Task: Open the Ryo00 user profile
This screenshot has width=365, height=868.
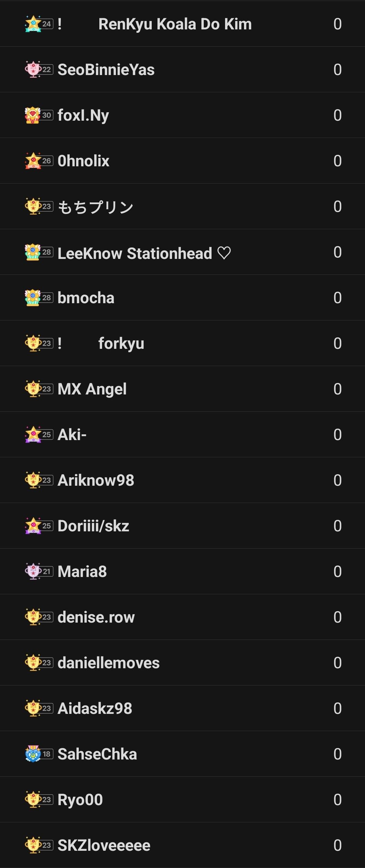Action: coord(80,800)
